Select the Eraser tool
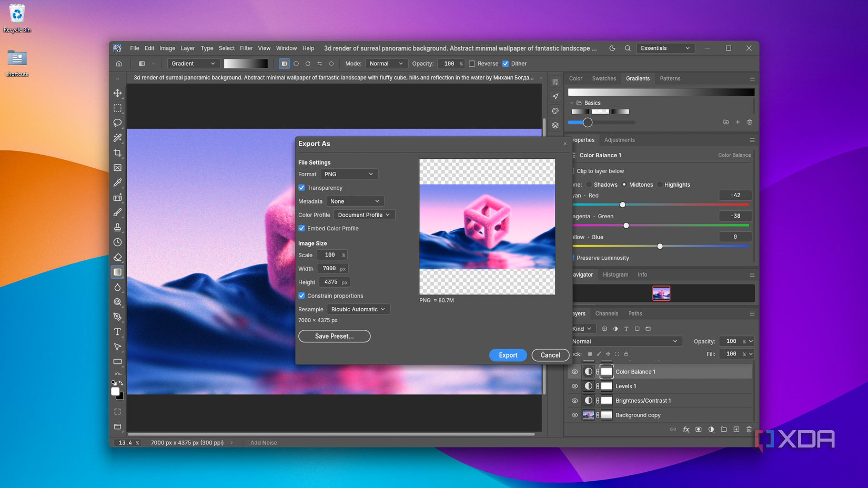Screen dimensions: 868x488 117,257
